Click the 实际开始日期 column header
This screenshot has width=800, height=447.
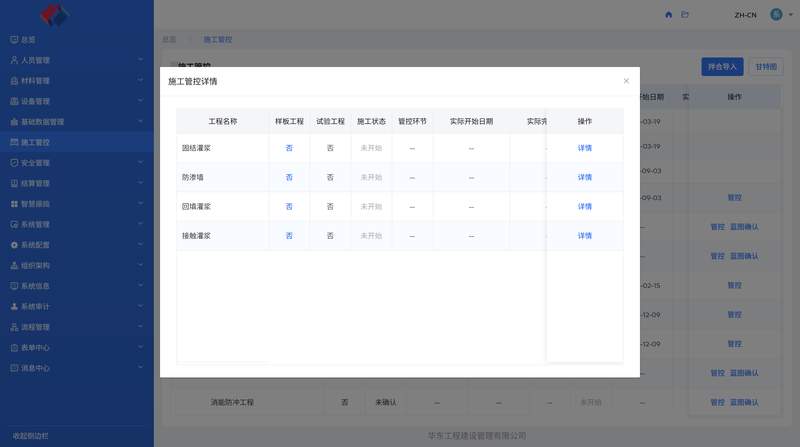click(471, 121)
